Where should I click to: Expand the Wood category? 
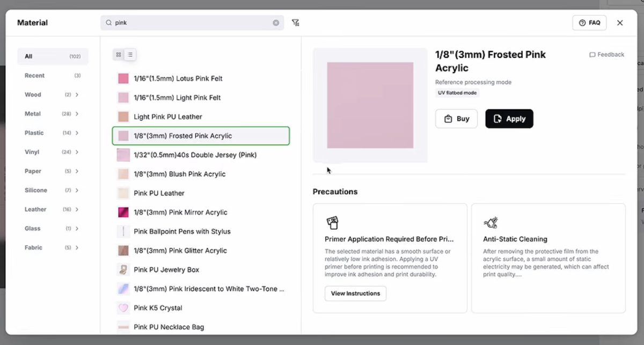click(x=77, y=94)
